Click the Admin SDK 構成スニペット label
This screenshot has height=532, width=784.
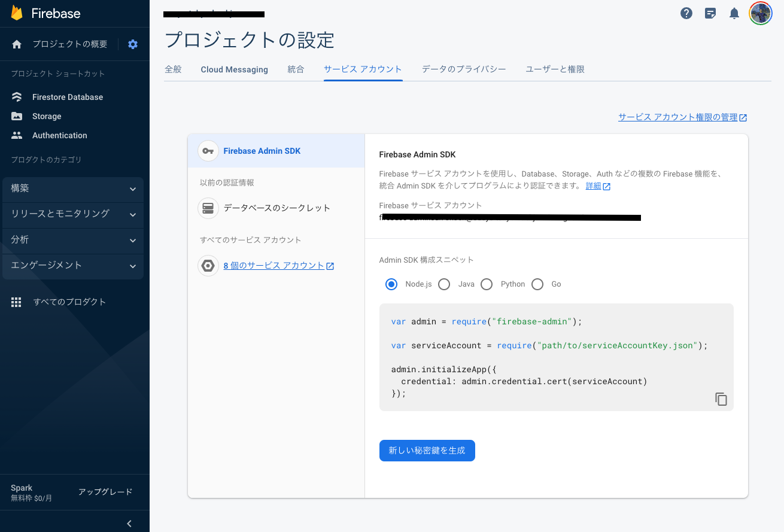[427, 260]
